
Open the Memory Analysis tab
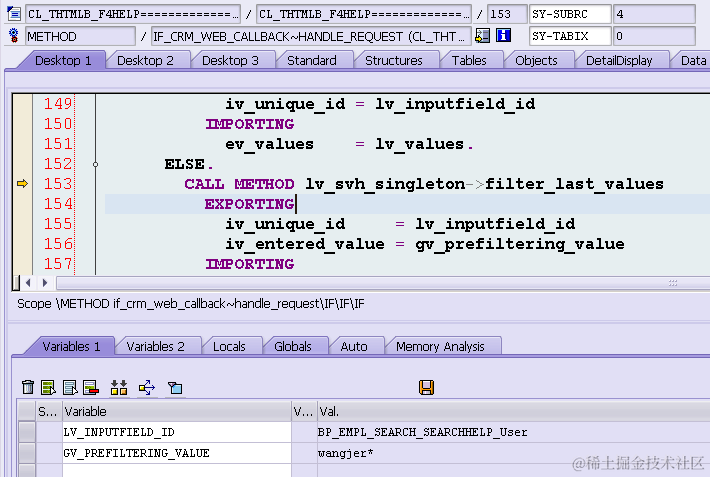click(440, 347)
